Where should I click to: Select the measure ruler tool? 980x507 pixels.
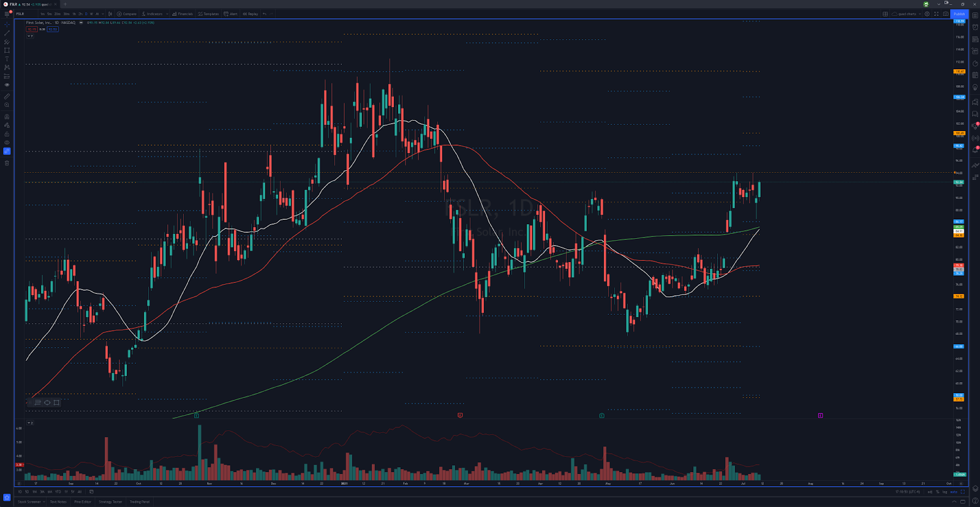7,96
